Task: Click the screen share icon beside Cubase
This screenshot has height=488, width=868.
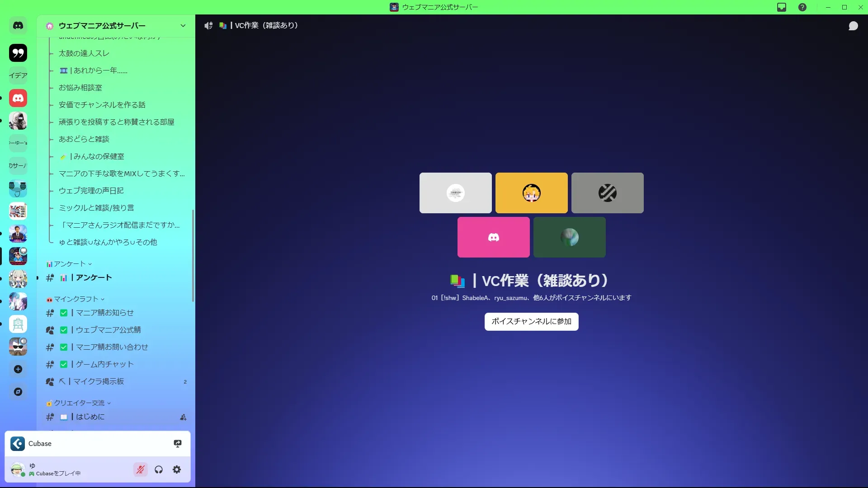Action: point(178,444)
